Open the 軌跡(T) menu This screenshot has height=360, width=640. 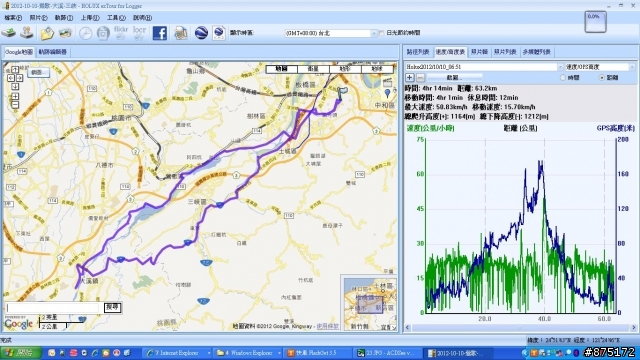(x=64, y=18)
